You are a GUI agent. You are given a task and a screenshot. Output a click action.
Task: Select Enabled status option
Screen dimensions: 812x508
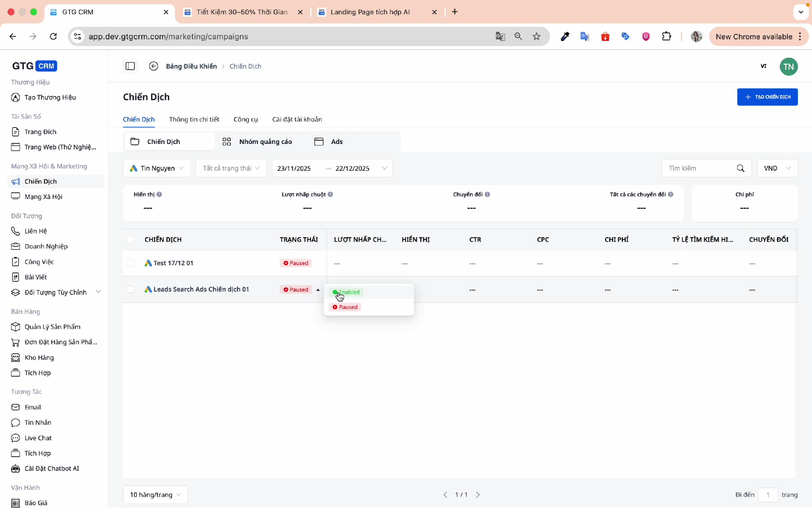coord(346,292)
